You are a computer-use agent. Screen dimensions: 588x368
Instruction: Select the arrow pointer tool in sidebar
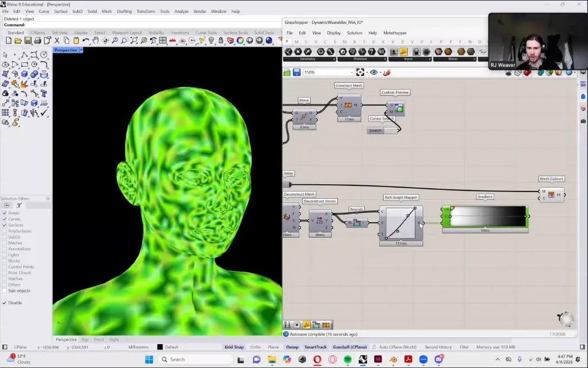pos(5,55)
